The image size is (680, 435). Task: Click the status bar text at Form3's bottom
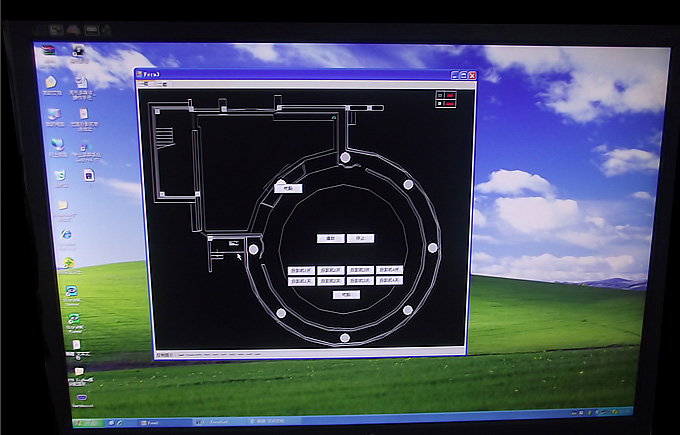[208, 355]
